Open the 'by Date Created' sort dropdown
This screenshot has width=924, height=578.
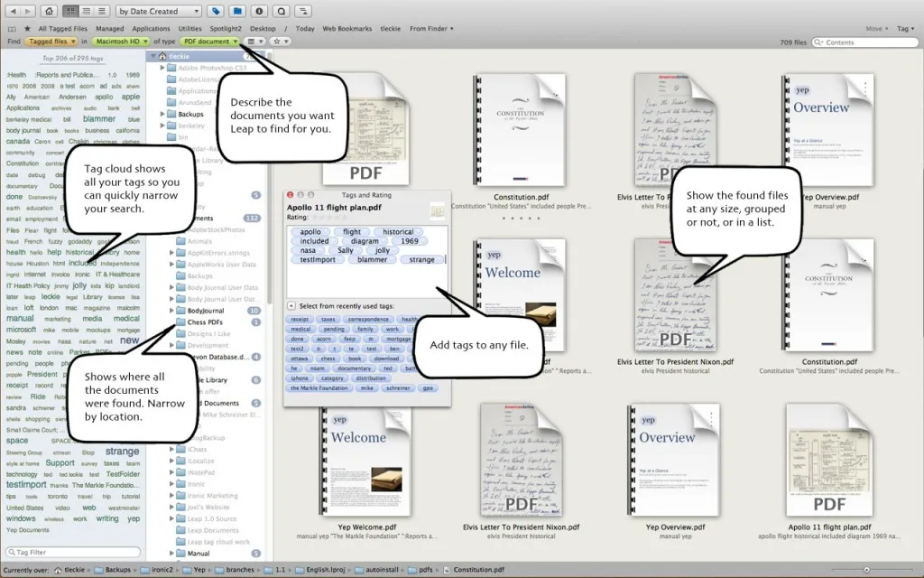[x=159, y=11]
